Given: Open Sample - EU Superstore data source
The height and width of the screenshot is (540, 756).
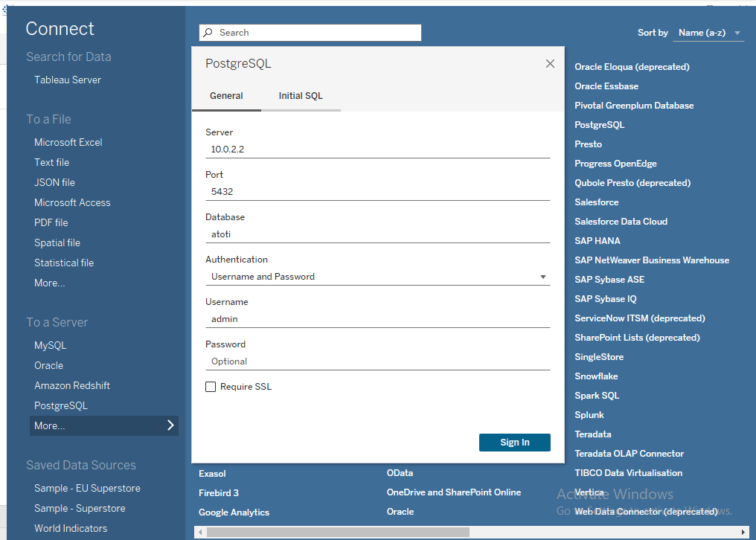Looking at the screenshot, I should 87,489.
